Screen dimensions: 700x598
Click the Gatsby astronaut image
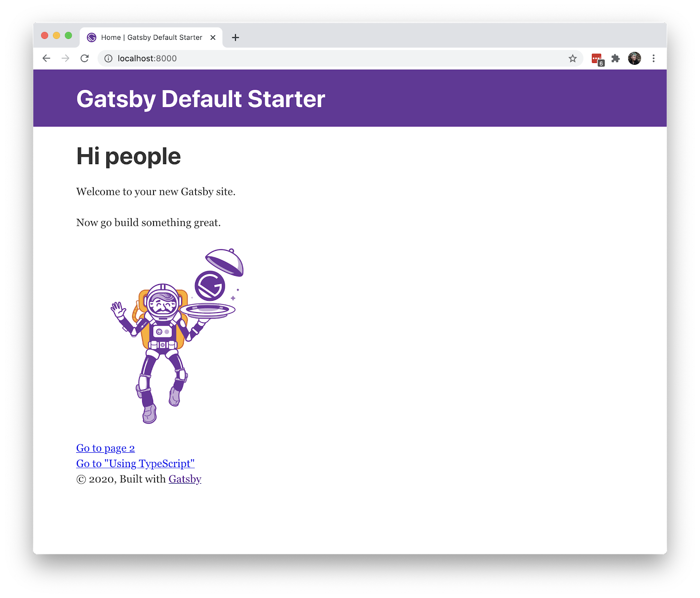[x=177, y=336]
